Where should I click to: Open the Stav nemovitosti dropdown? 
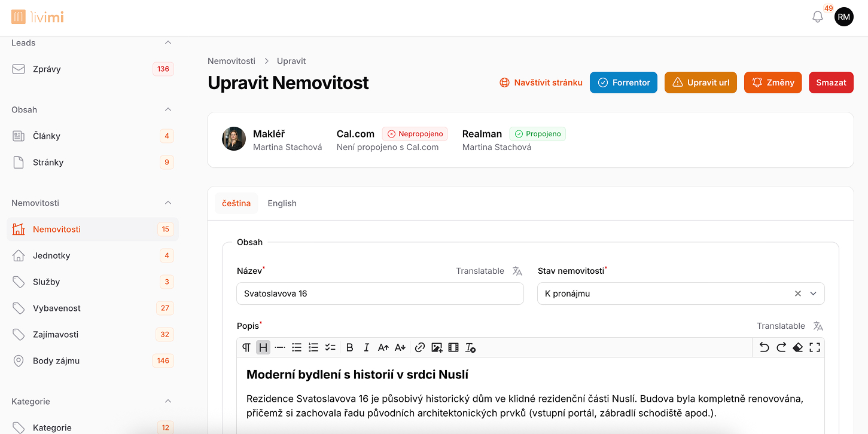[813, 294]
